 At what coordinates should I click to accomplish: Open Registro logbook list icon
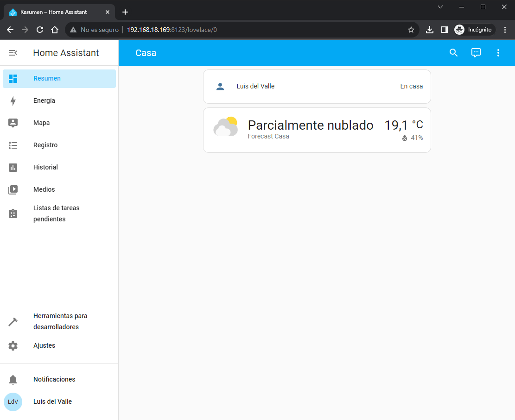(13, 145)
